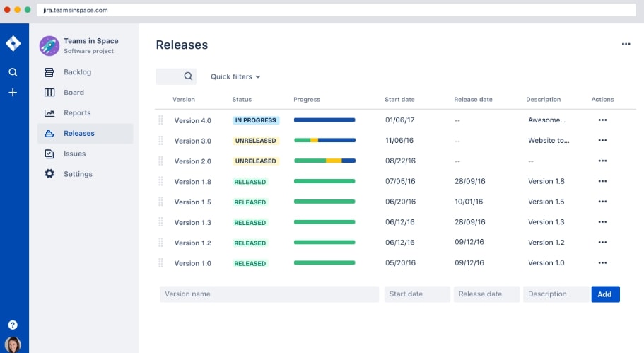Screen dimensions: 644x353
Task: Grab the drag handle for Version 1.3
Action: [x=160, y=222]
